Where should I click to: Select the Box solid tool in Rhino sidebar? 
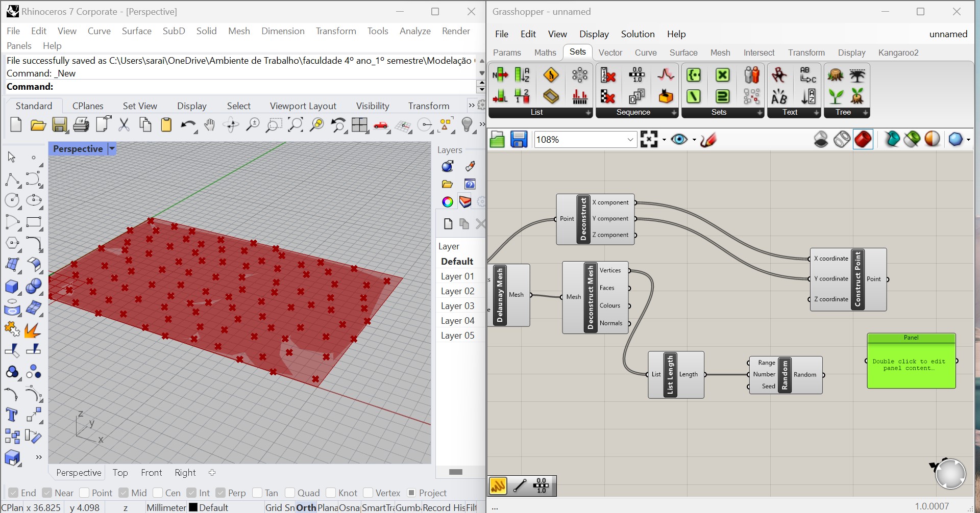pos(12,287)
